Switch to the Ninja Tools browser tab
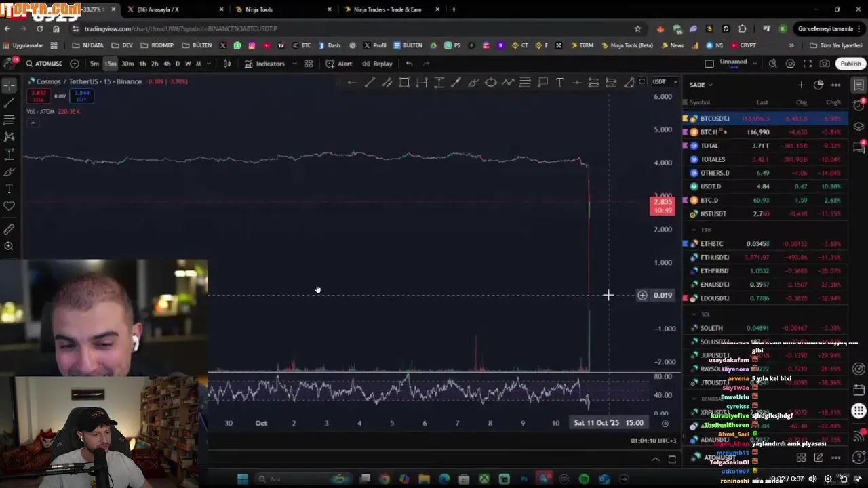 281,9
